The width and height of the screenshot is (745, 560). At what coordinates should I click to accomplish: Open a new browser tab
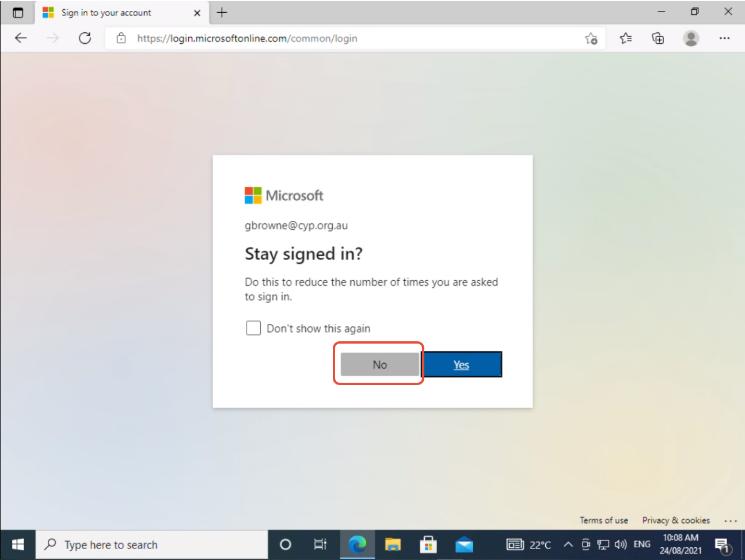(222, 13)
